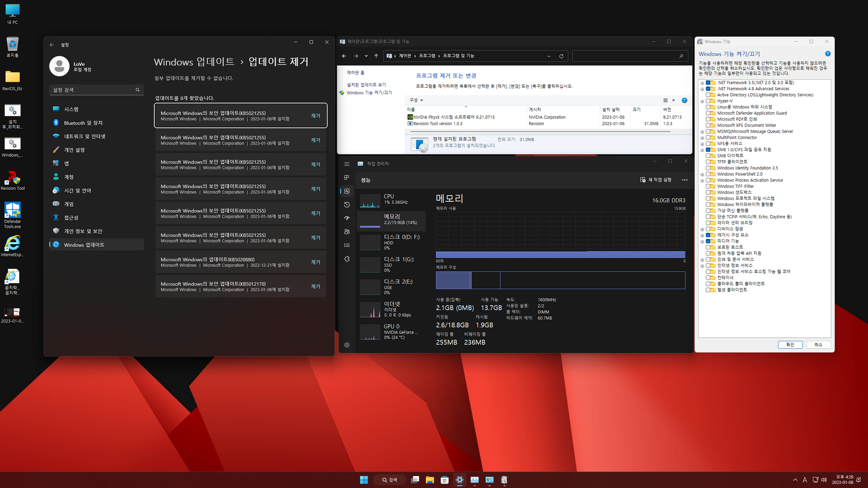Viewport: 868px width, 488px height.
Task: Open Startup apps page in Task Manager
Action: click(347, 218)
